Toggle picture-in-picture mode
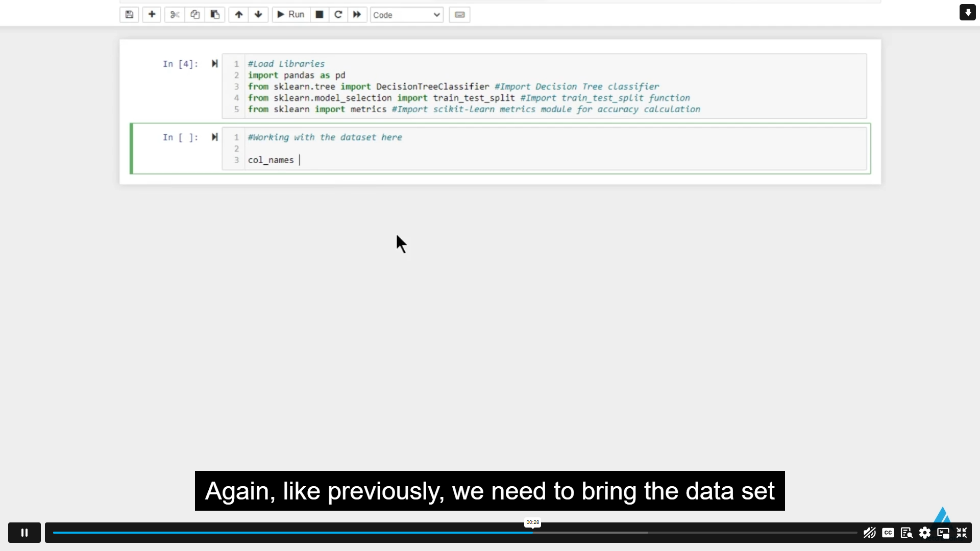 (944, 533)
